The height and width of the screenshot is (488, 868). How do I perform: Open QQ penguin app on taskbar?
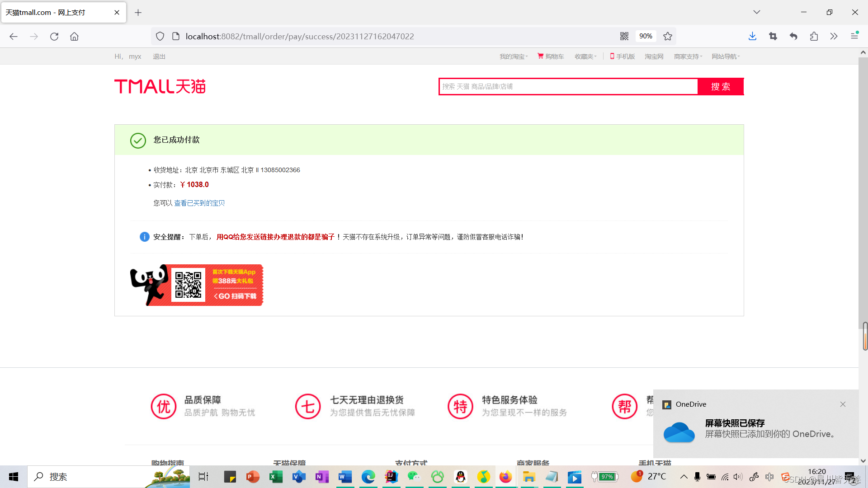[460, 477]
